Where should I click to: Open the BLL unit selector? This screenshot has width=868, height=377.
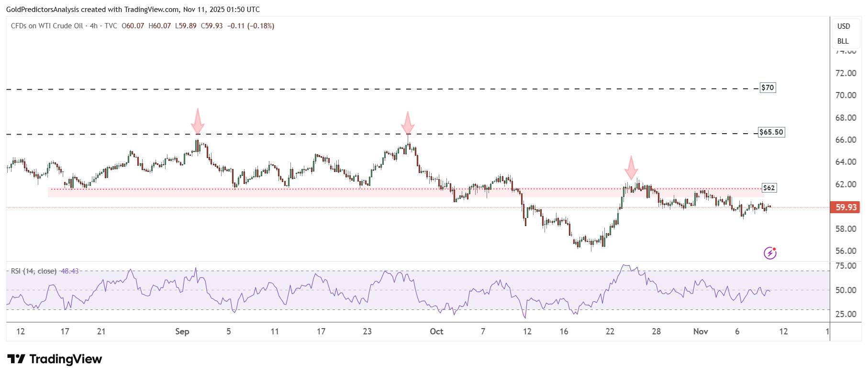843,41
